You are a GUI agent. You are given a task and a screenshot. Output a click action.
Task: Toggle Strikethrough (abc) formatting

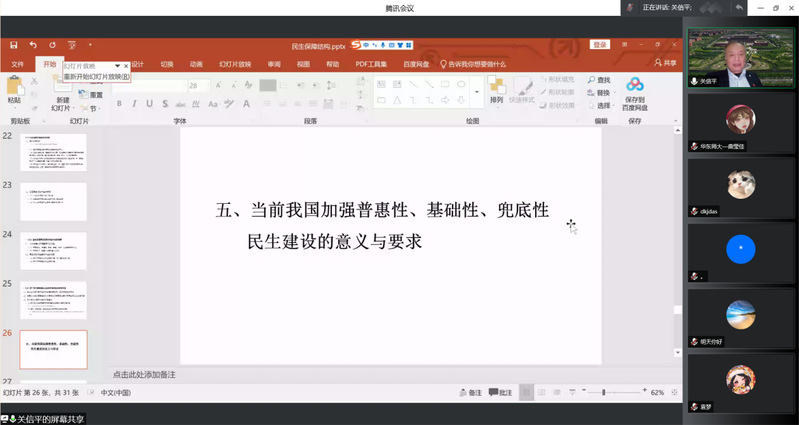coord(180,104)
